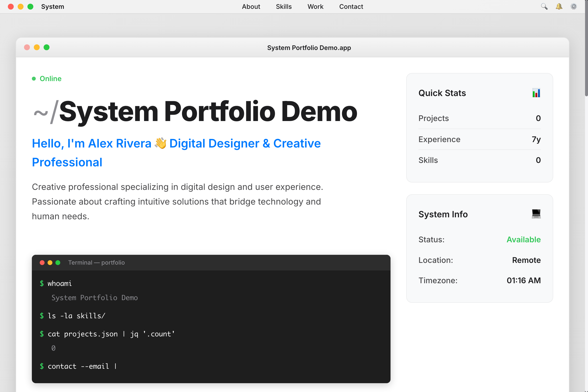588x392 pixels.
Task: Click the green dot in the Terminal header
Action: [58, 262]
